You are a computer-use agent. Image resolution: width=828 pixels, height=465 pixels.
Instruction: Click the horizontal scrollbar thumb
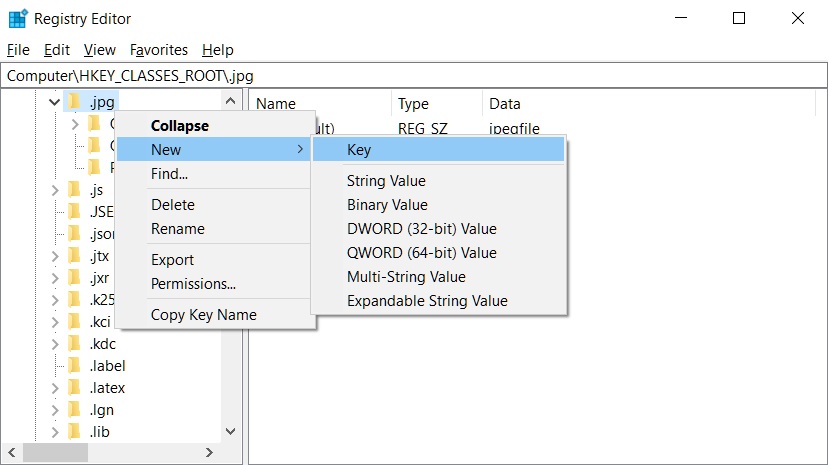pos(55,452)
